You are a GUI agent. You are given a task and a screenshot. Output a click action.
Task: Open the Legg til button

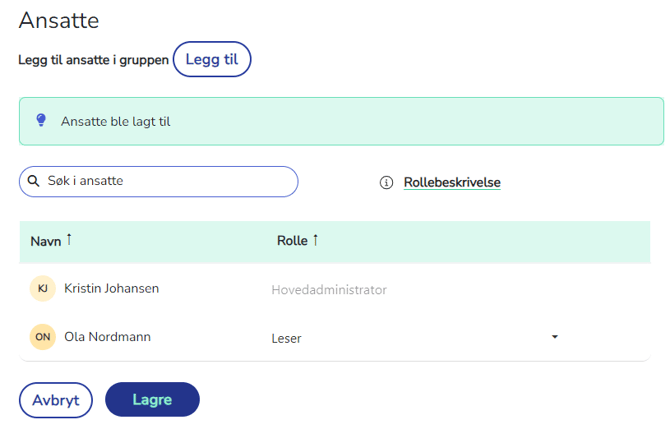point(212,59)
